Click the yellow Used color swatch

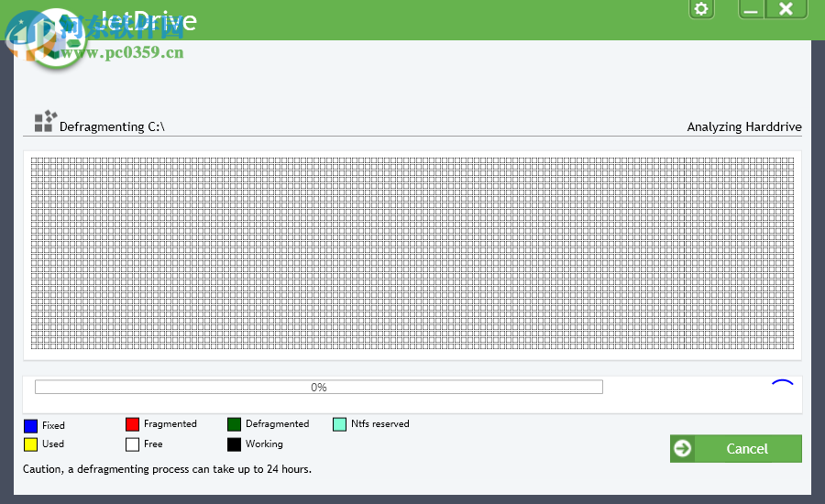31,444
